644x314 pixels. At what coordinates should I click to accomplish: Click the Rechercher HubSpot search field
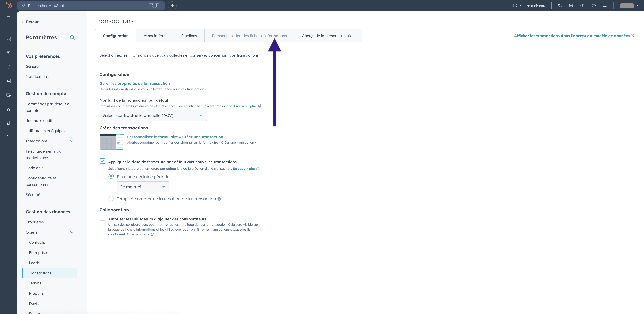[x=88, y=6]
